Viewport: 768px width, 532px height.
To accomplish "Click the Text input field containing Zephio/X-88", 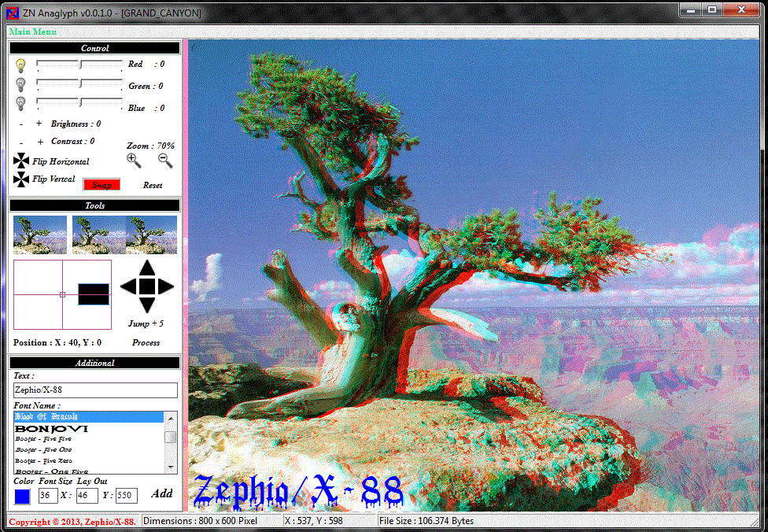I will [x=95, y=390].
